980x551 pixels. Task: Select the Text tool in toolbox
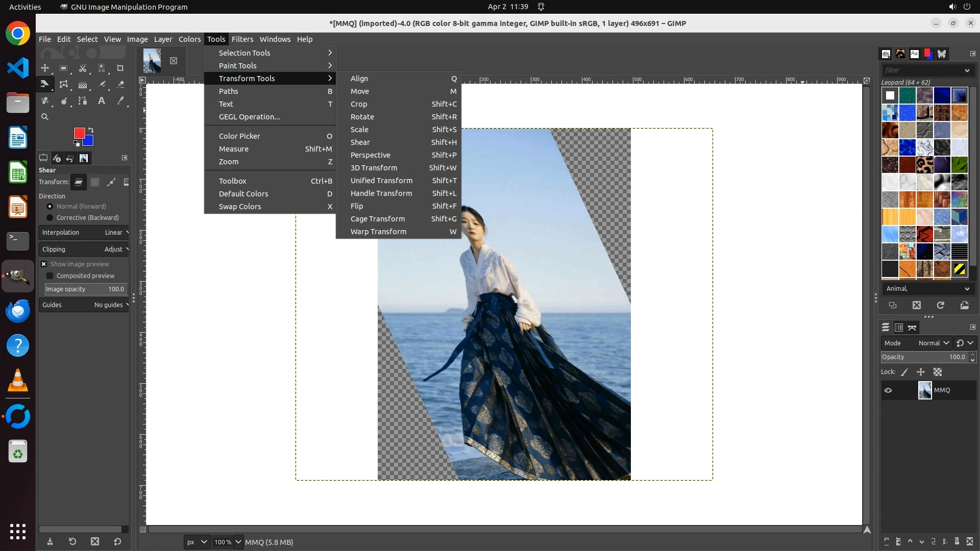[102, 101]
